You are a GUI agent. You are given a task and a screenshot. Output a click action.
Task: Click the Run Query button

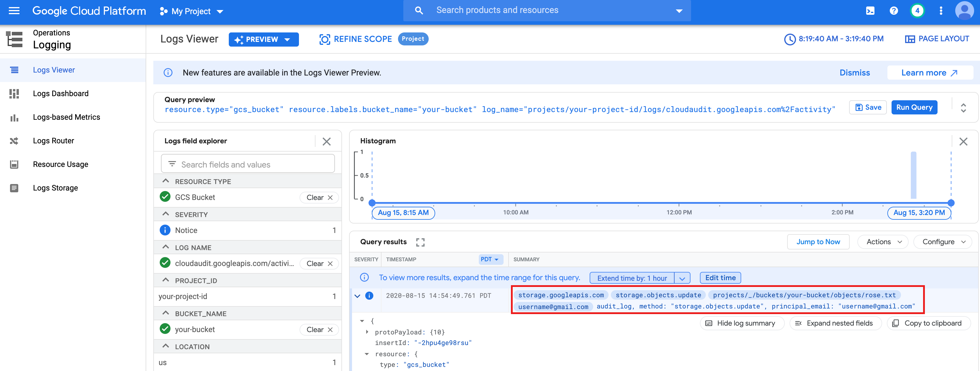click(x=914, y=108)
